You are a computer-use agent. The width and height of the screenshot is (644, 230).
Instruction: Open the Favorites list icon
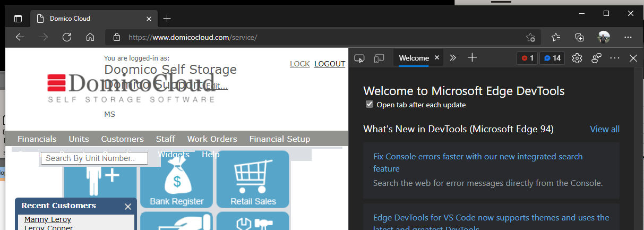[556, 37]
